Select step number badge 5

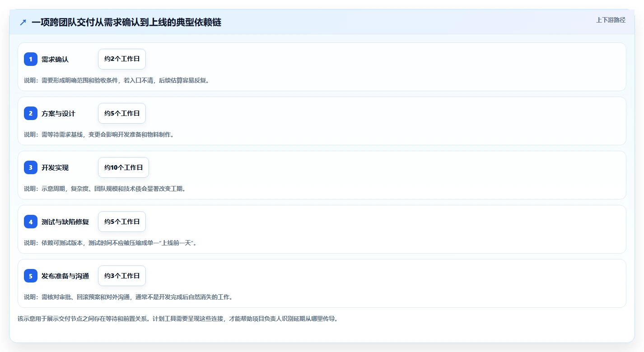[31, 276]
